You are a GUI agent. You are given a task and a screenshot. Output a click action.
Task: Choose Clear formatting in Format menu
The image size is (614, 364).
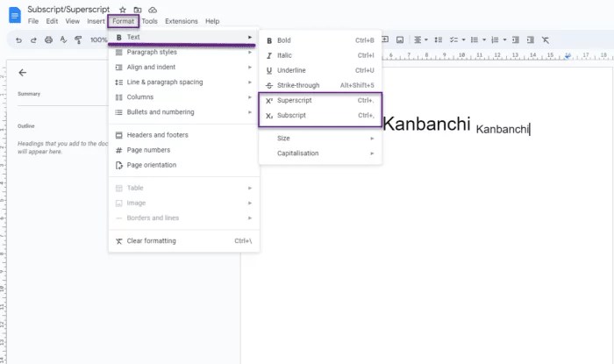coord(184,240)
